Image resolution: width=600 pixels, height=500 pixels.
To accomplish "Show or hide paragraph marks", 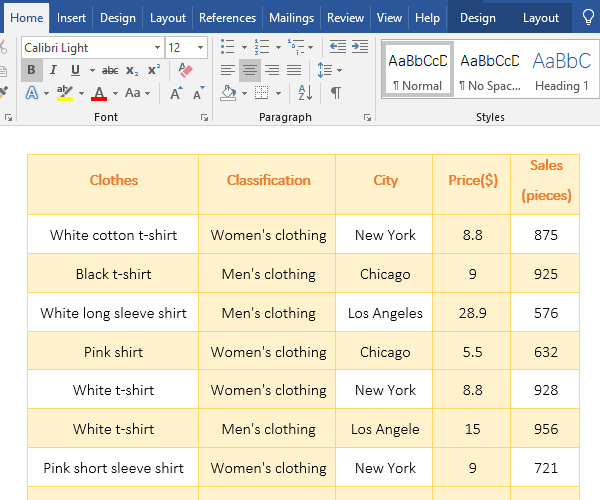I will [x=336, y=93].
